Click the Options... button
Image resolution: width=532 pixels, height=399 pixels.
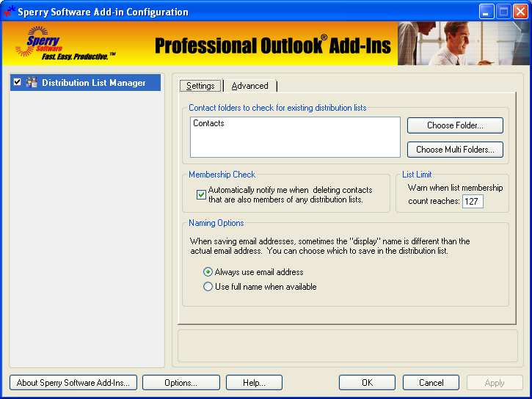pos(181,383)
